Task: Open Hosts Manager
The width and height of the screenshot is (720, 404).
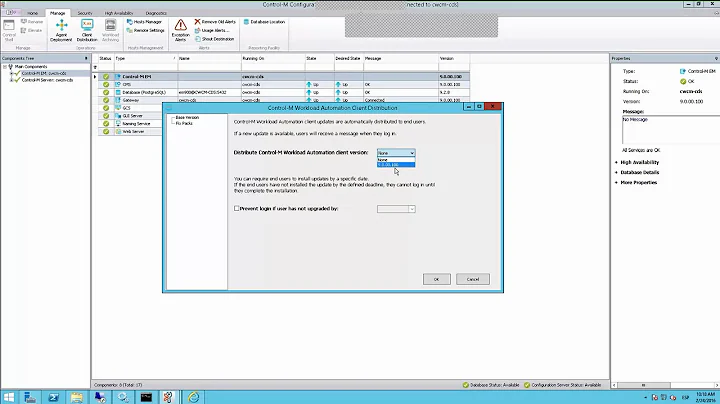Action: pyautogui.click(x=144, y=22)
